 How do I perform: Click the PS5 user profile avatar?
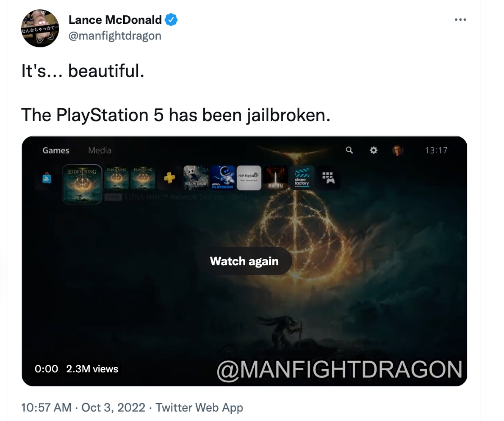[397, 150]
